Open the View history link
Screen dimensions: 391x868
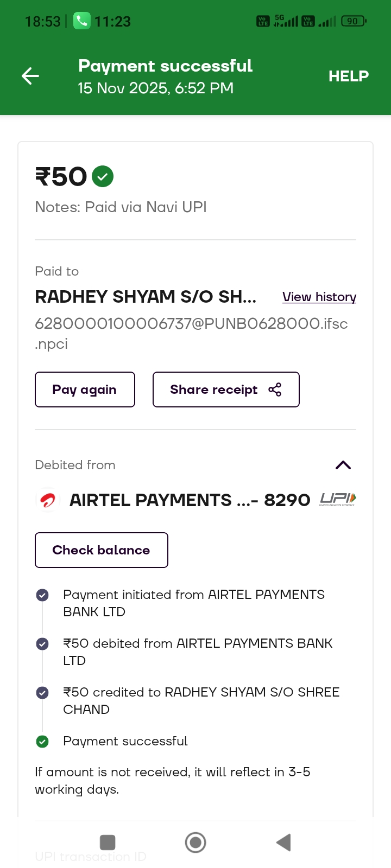pyautogui.click(x=319, y=297)
